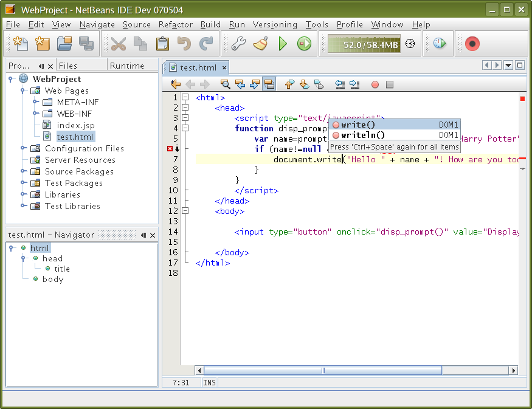Expand Source Packages node
The image size is (532, 409).
point(22,171)
